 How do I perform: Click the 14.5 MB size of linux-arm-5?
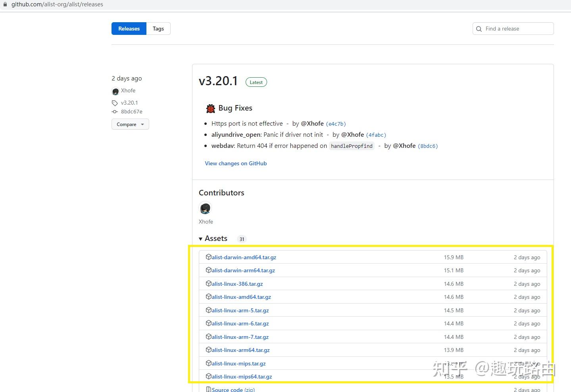coord(454,310)
